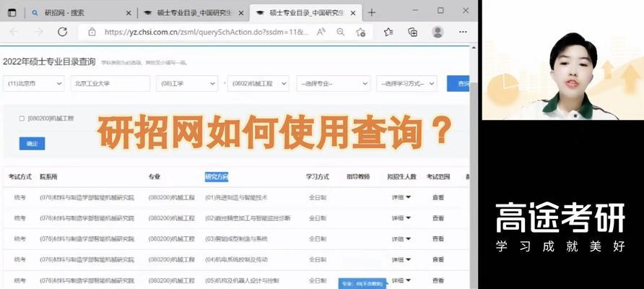Add page to favorites star icon
This screenshot has height=289, width=644.
pos(360,32)
